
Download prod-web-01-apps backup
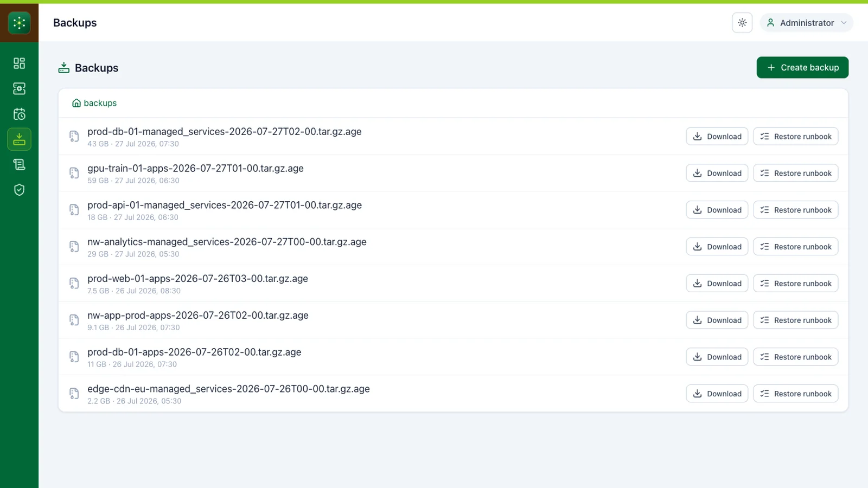(x=717, y=284)
